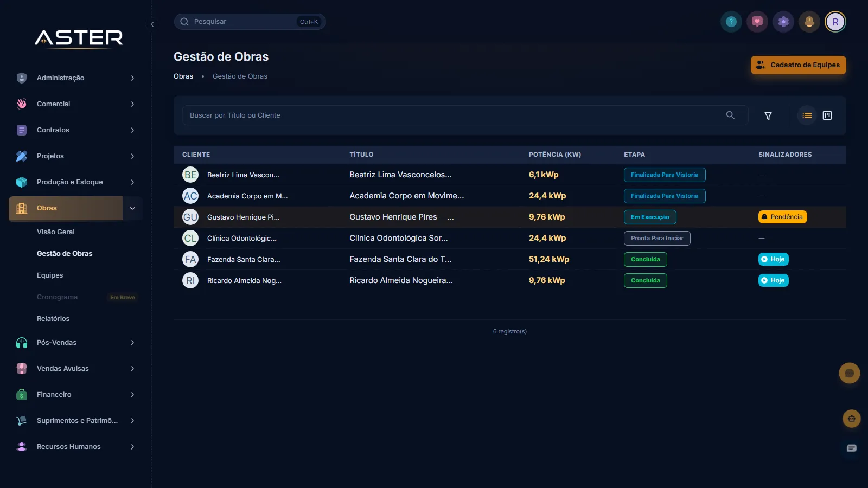Viewport: 868px width, 488px height.
Task: Open Visão Geral submenu item
Action: click(x=56, y=232)
